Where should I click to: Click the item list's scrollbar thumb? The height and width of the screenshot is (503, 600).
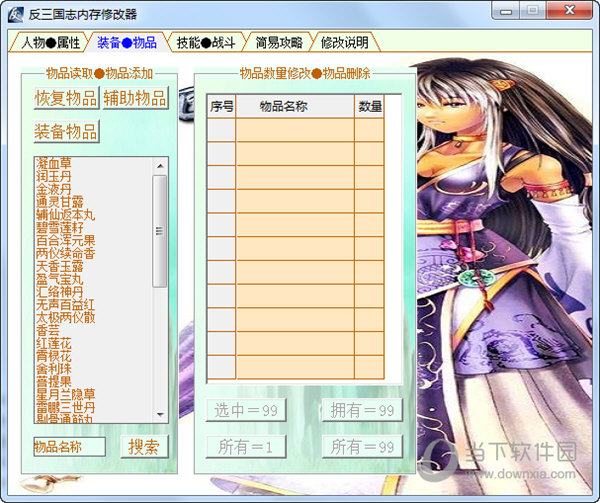(160, 231)
